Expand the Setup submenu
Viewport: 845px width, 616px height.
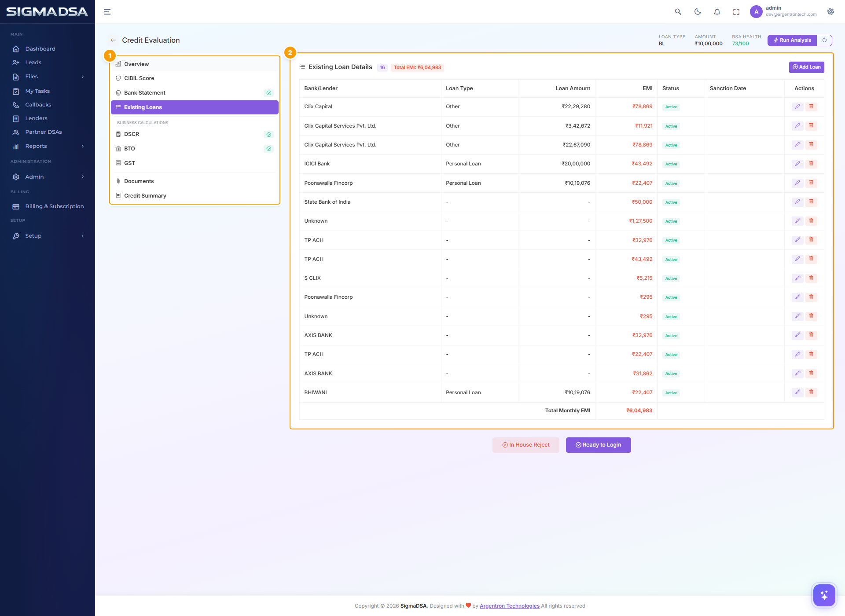click(48, 236)
